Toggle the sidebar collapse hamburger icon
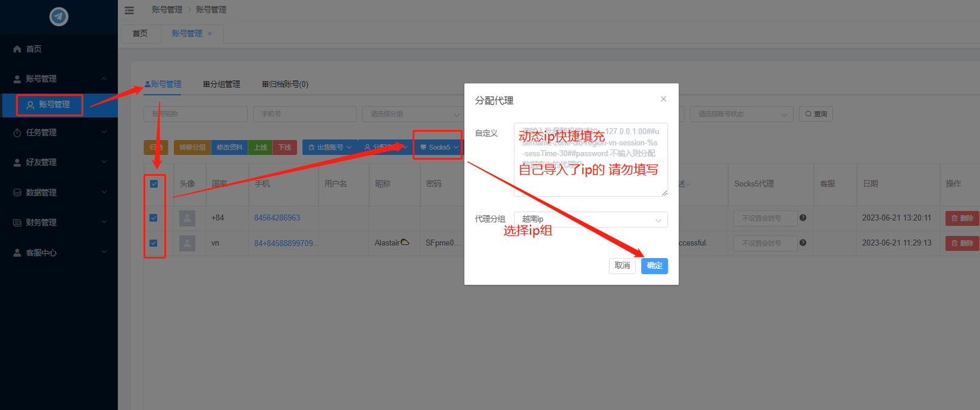 pyautogui.click(x=129, y=10)
